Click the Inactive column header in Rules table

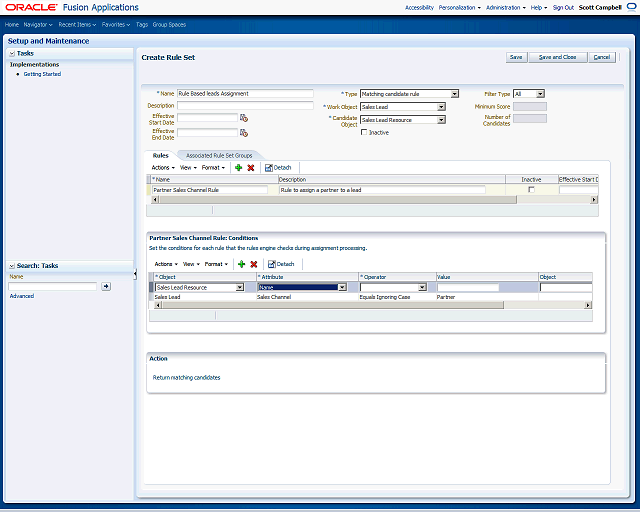(x=531, y=179)
